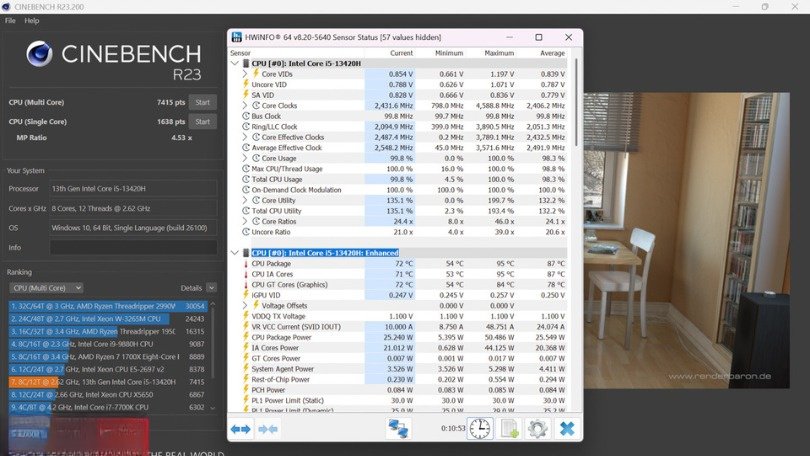Expand the Core Clocks row
This screenshot has width=810, height=456.
click(245, 105)
